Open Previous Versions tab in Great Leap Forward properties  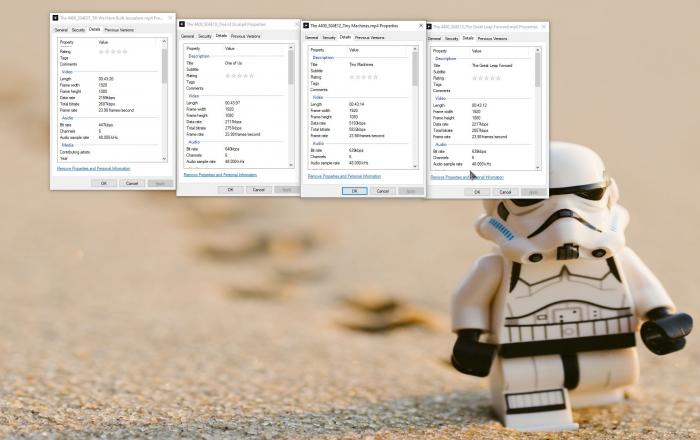click(494, 38)
